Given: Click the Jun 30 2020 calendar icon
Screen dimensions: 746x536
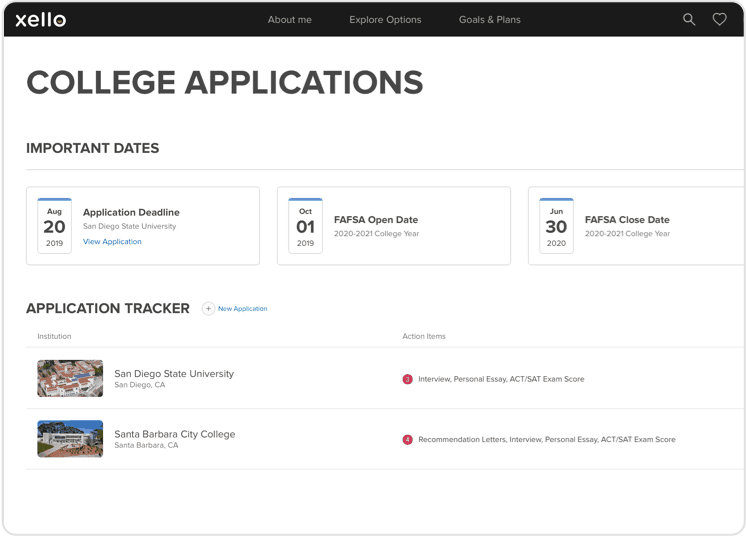Looking at the screenshot, I should click(x=556, y=226).
